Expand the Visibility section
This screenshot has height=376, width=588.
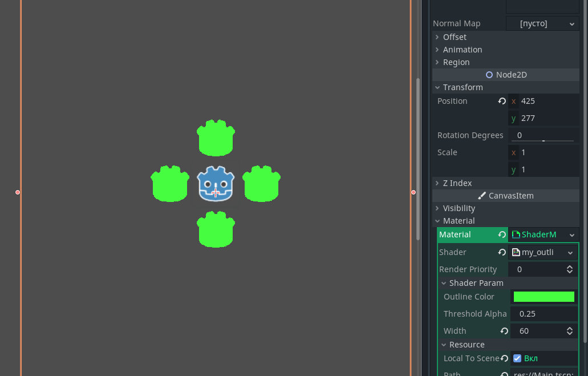[x=505, y=208]
